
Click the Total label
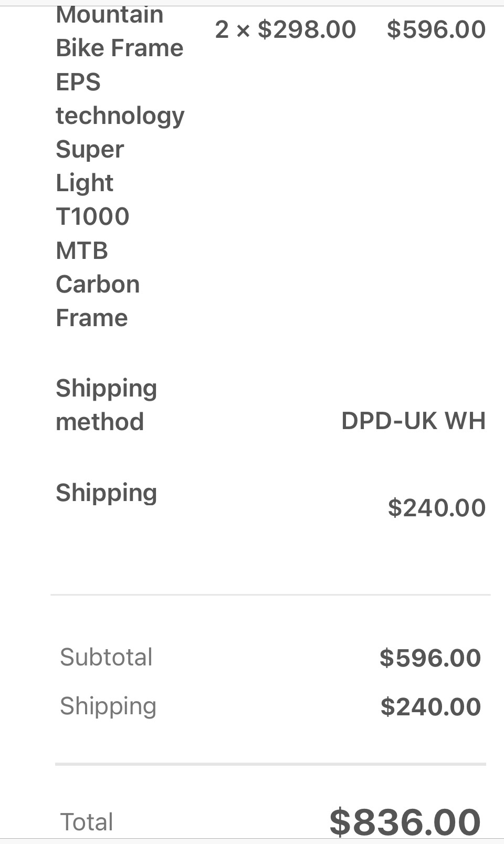tap(87, 822)
